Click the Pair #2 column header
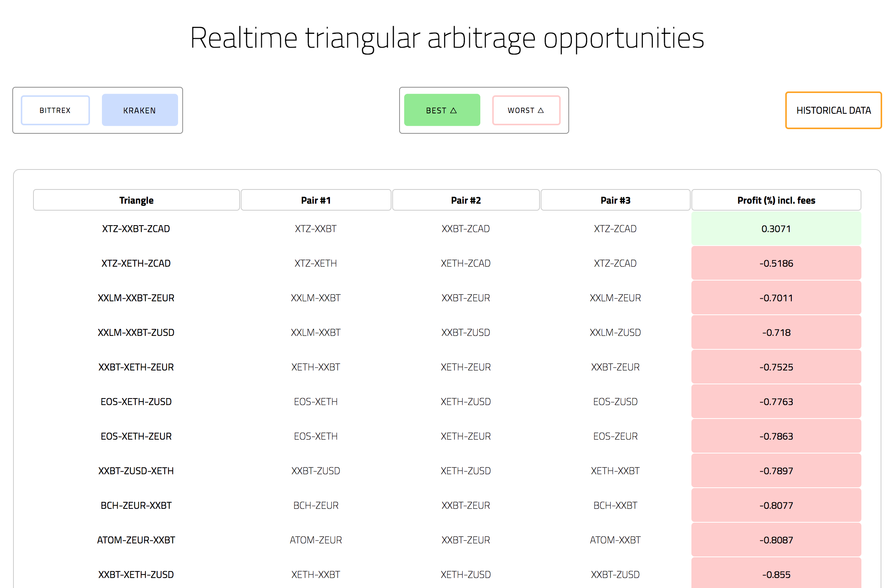This screenshot has height=588, width=896. [x=466, y=200]
